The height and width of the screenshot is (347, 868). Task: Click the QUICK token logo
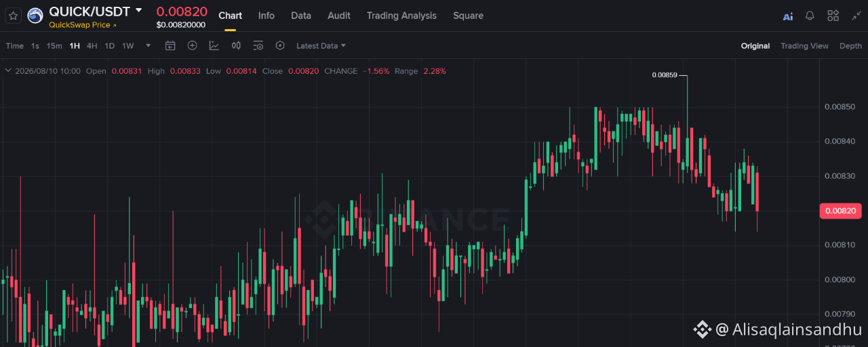(x=35, y=16)
